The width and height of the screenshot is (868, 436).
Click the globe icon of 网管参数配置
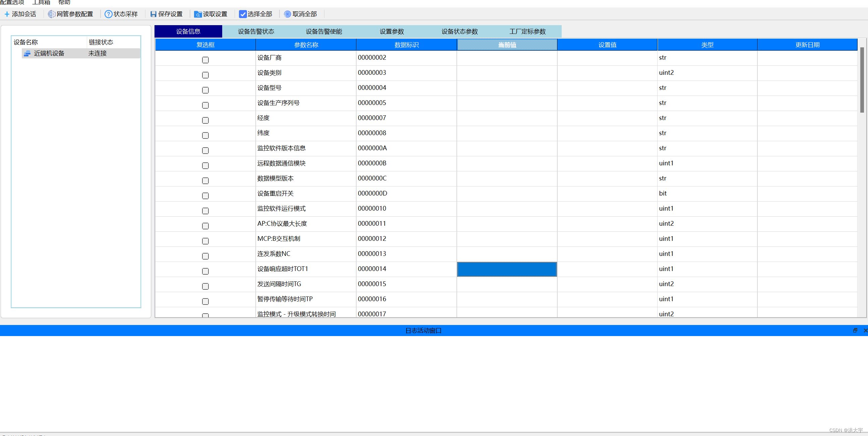[x=52, y=14]
